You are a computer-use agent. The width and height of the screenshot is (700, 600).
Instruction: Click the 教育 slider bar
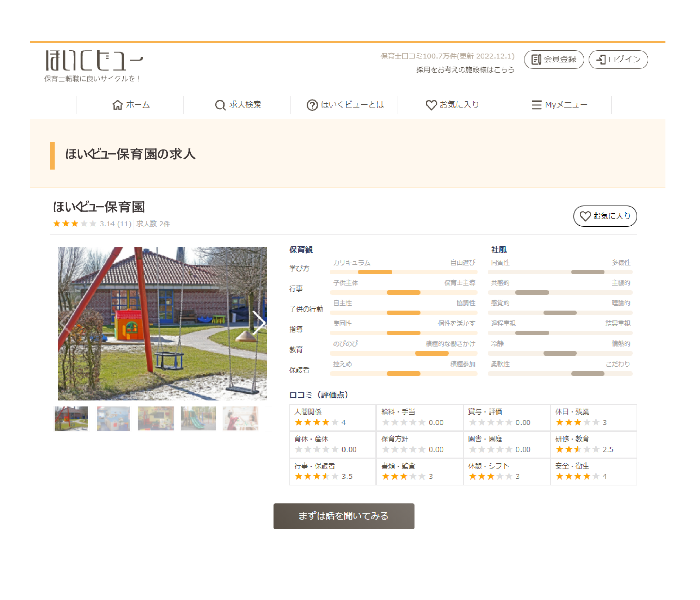coord(404,353)
